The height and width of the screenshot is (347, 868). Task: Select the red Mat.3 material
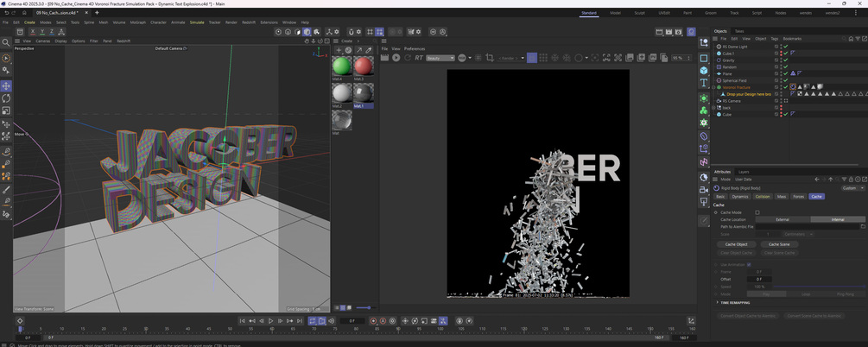[363, 66]
